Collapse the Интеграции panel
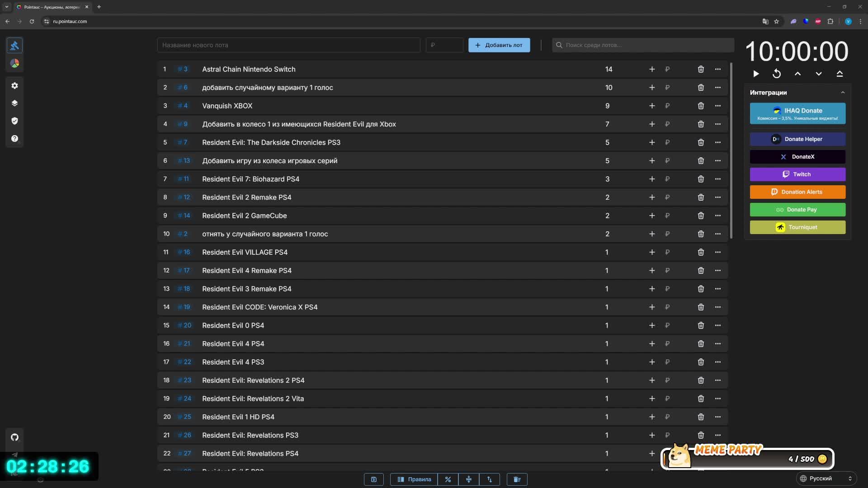 [x=843, y=93]
